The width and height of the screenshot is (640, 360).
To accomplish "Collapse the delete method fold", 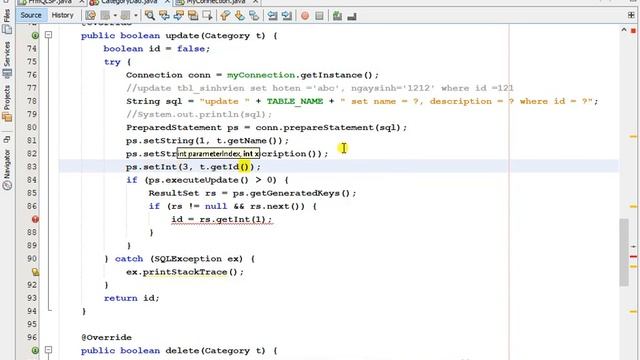I will tap(49, 350).
